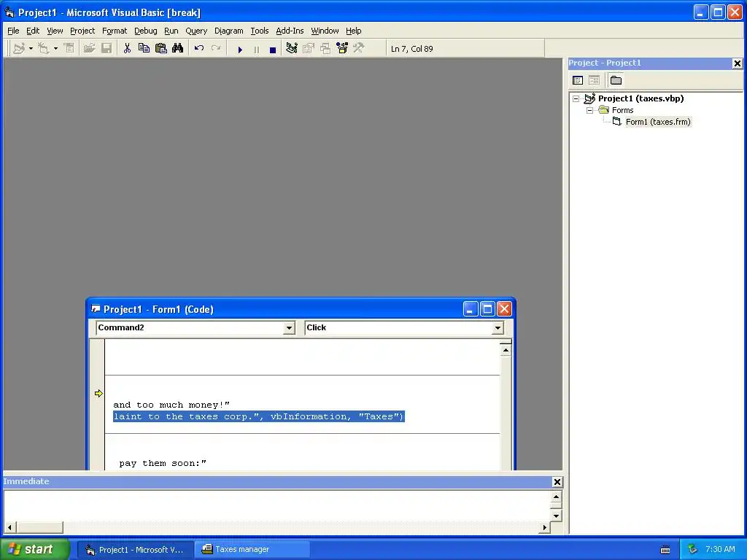Open the Object Browser toolbar icon
Screen dimensions: 747x560
[342, 49]
